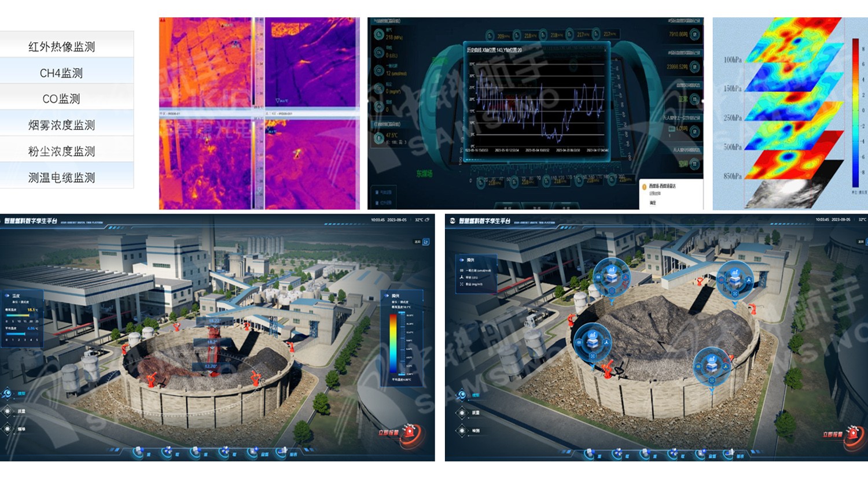Select the 100hPa atmospheric layer map
This screenshot has height=488, width=868.
[794, 40]
